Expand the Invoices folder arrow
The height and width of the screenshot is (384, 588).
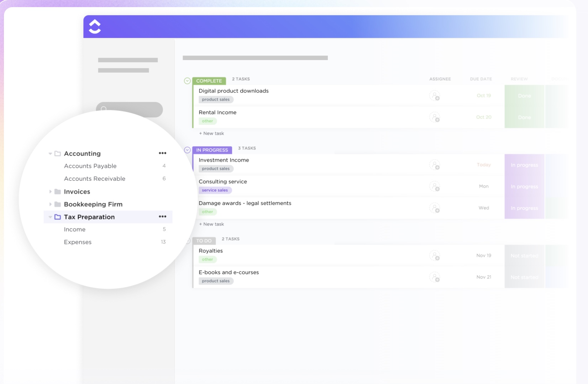click(50, 192)
